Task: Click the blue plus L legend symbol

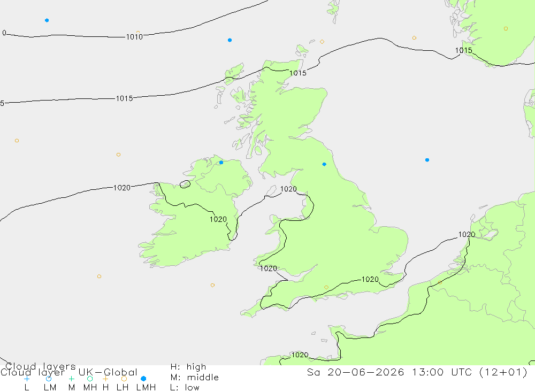Action: tap(27, 379)
